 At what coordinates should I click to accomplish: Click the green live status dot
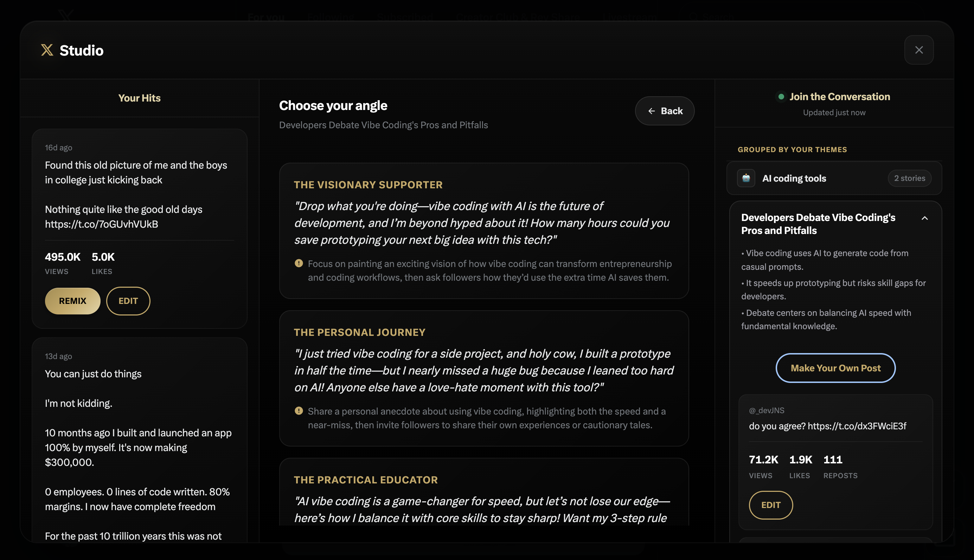pyautogui.click(x=781, y=97)
